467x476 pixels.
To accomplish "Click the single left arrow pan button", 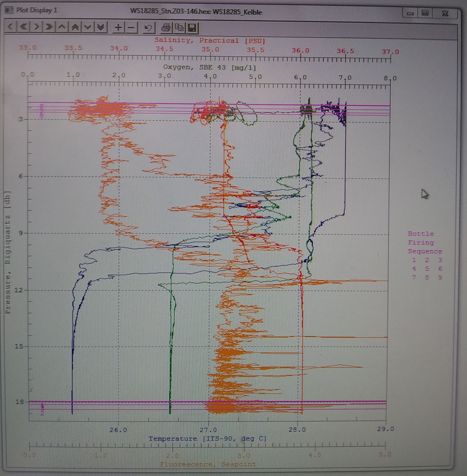I will 10,26.
